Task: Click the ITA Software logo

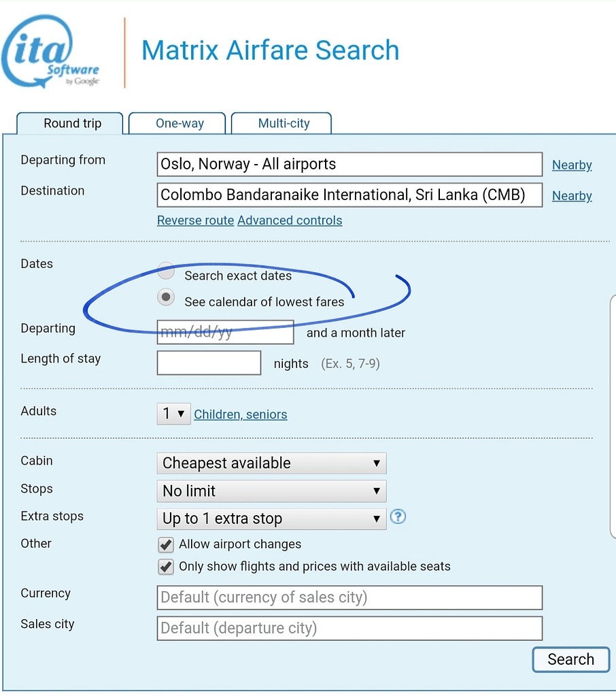Action: [x=51, y=53]
